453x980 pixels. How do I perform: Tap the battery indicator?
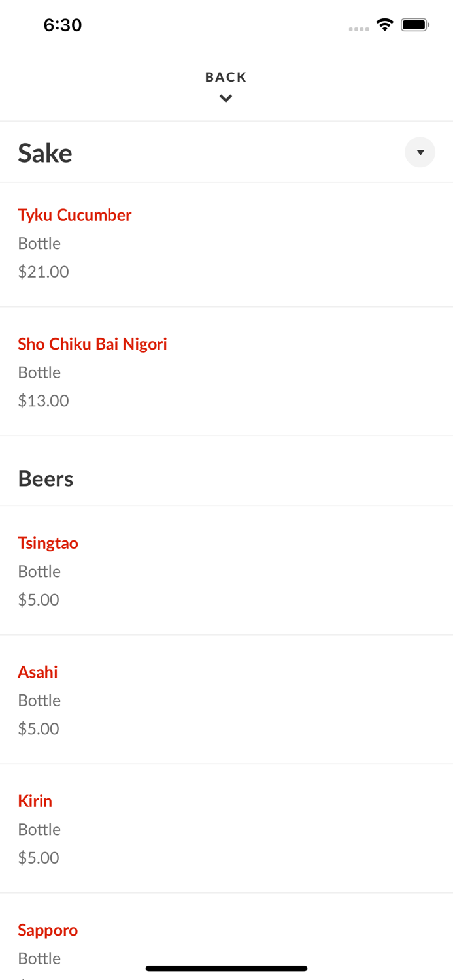[x=414, y=24]
